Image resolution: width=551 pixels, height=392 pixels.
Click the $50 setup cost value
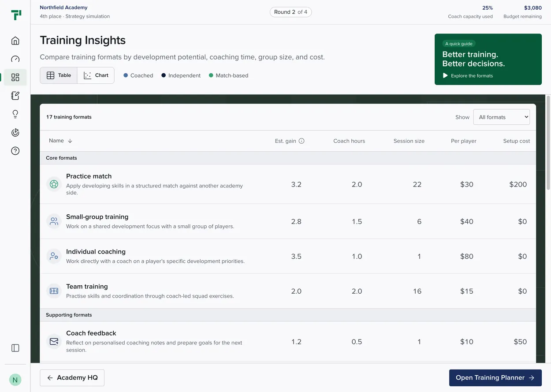point(520,342)
